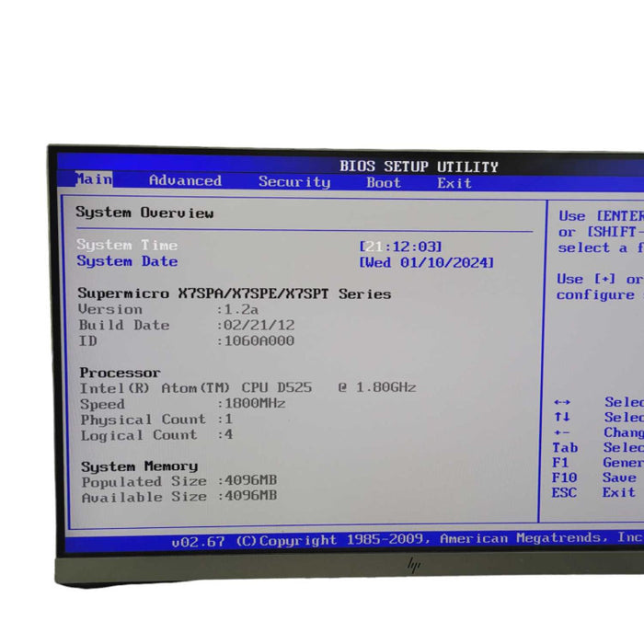Click the American Megatrends copyright line
This screenshot has height=644, width=644.
(x=408, y=539)
